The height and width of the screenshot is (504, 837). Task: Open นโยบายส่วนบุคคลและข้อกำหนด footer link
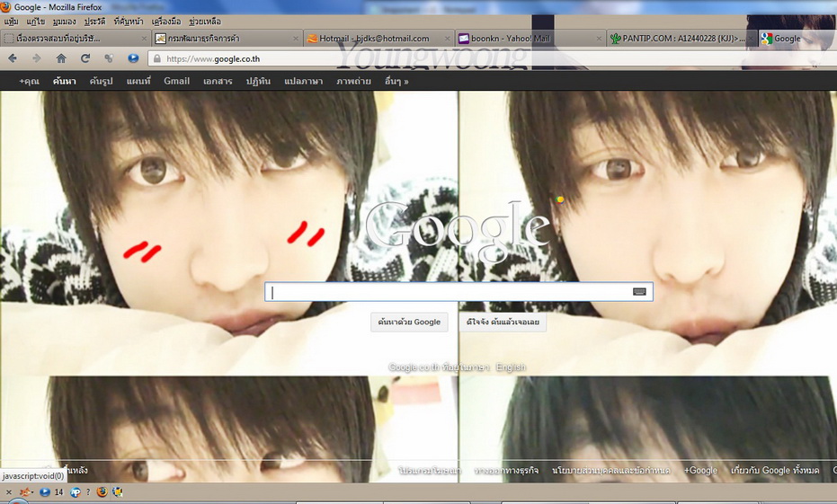coord(611,471)
